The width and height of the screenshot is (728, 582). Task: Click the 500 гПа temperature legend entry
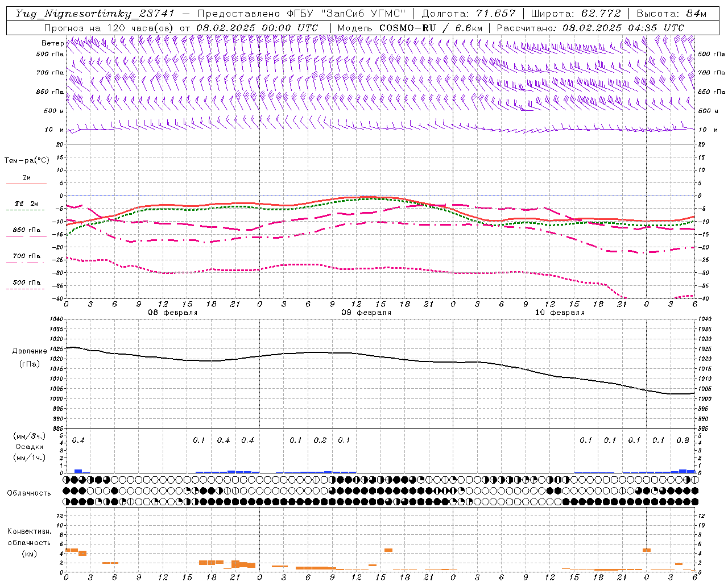tap(26, 282)
